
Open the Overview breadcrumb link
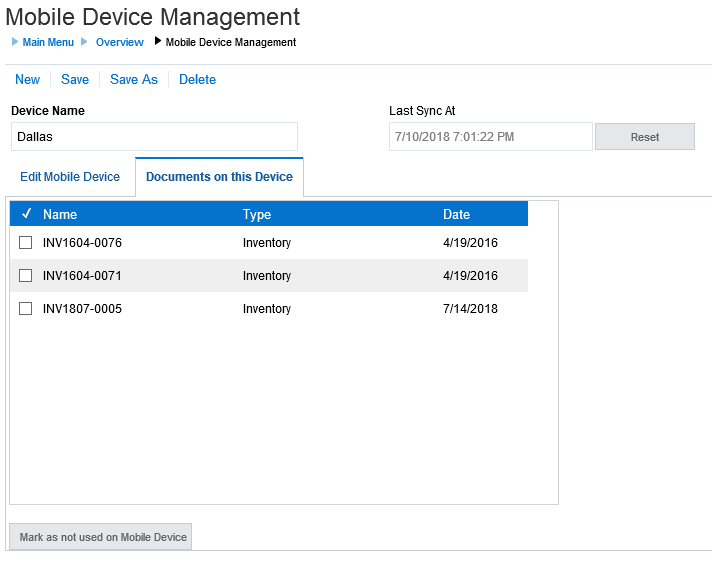pos(120,42)
